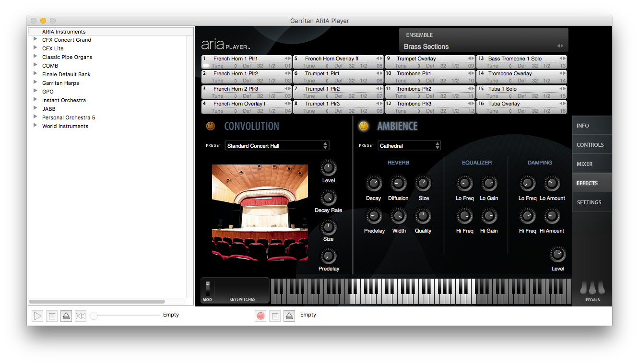This screenshot has width=639, height=364.
Task: Click the Equalizer Hi Freq knob
Action: 464,216
